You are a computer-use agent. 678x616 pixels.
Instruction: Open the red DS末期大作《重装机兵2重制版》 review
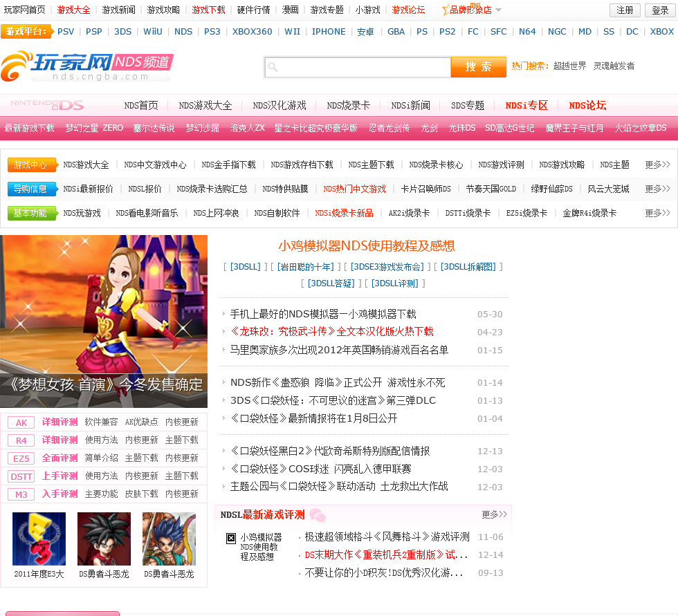click(386, 554)
